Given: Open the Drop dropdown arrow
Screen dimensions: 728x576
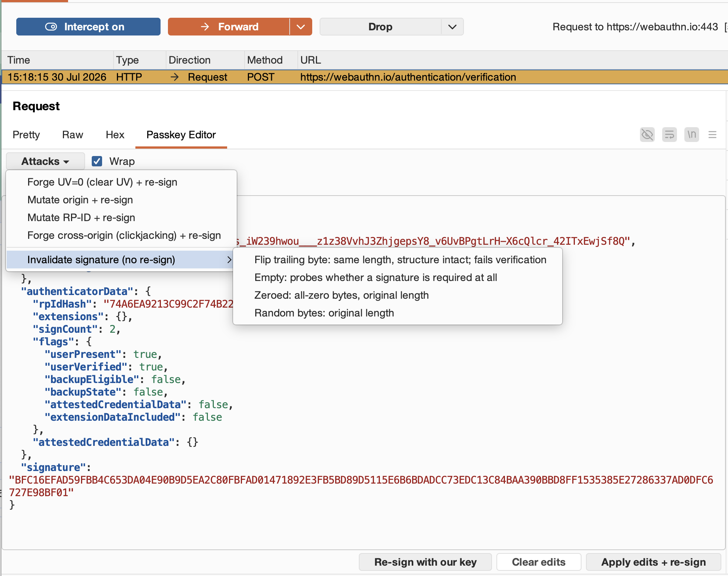Looking at the screenshot, I should click(452, 27).
